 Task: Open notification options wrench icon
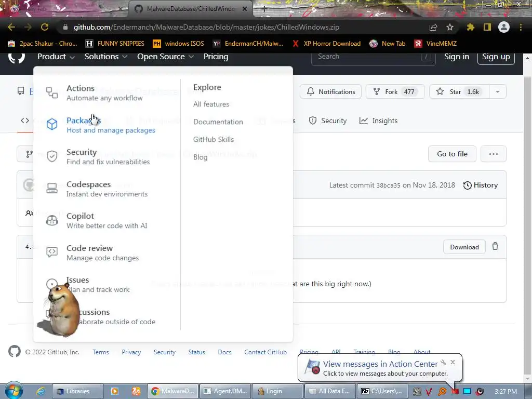click(x=443, y=362)
